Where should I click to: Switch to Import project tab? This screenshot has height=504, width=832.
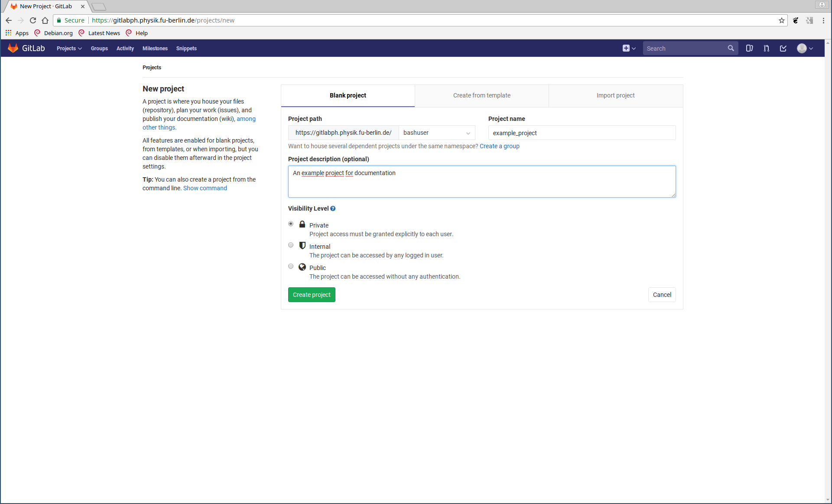pos(615,95)
